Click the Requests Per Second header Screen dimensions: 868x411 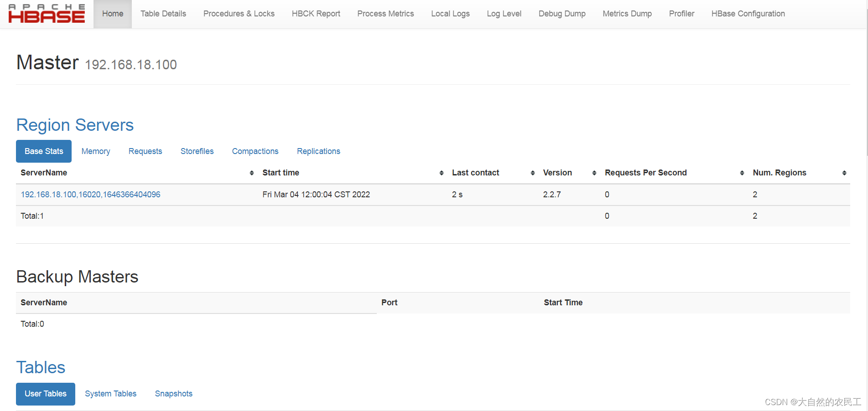click(x=645, y=173)
